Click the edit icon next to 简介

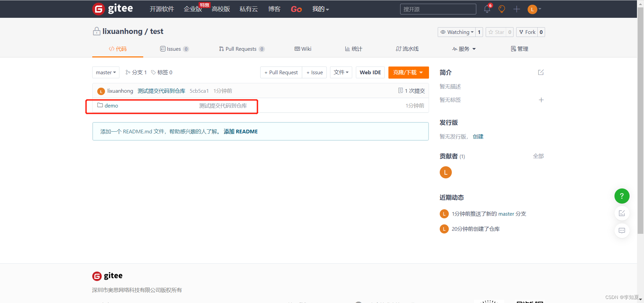tap(541, 72)
